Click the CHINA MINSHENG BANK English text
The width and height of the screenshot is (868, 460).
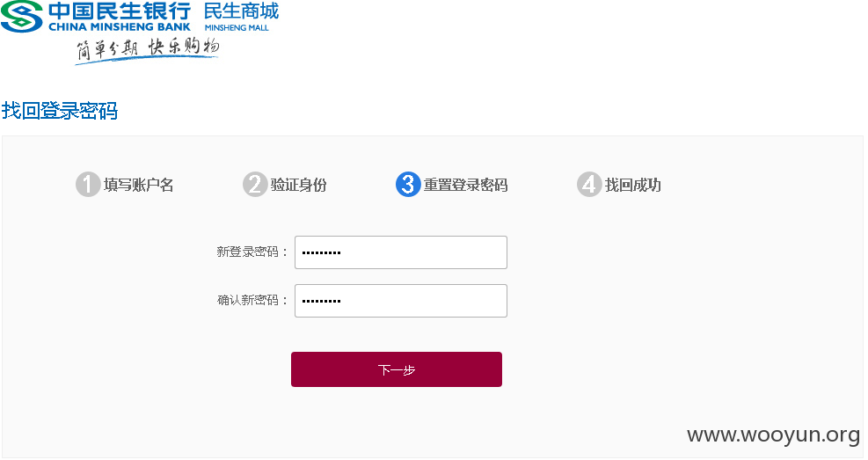click(120, 26)
